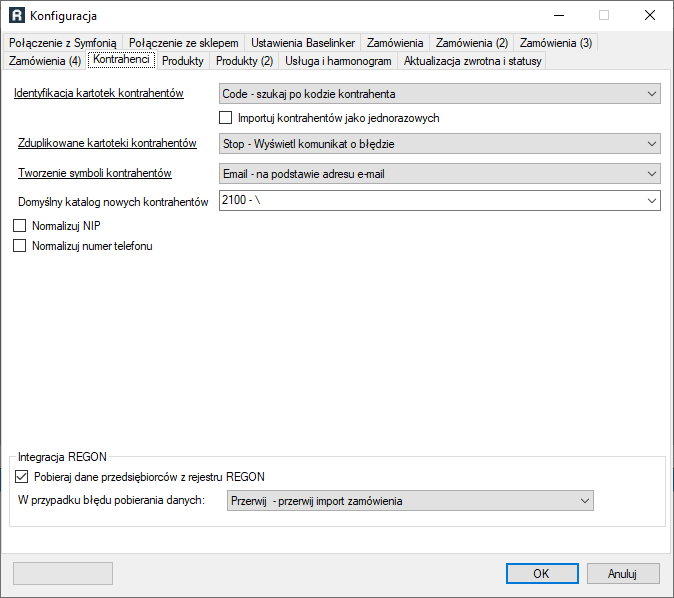
Task: Click the W przypadku błędu pobierania danych label
Action: tap(111, 500)
